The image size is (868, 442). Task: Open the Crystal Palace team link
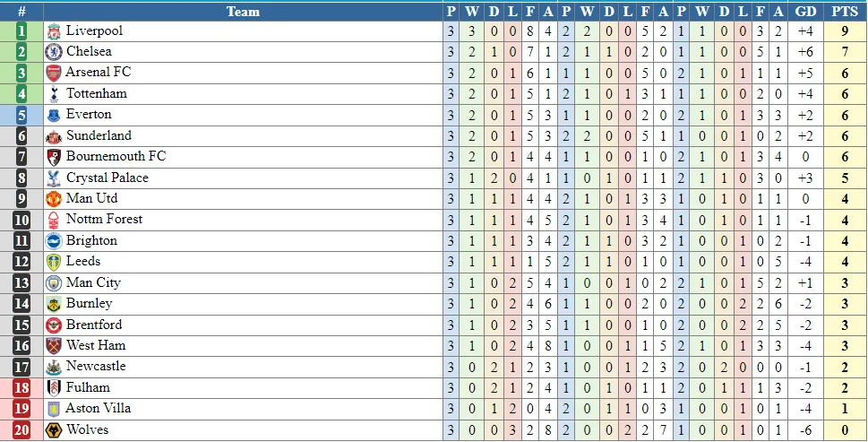point(107,178)
